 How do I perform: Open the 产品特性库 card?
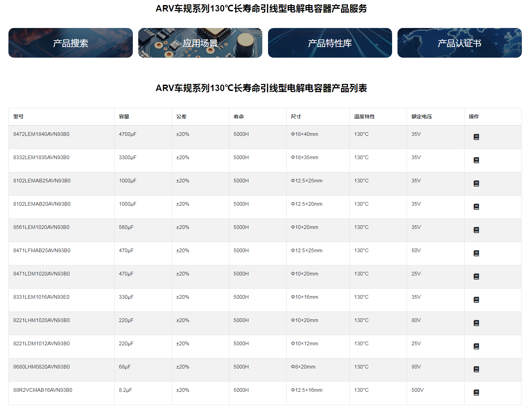coord(330,43)
